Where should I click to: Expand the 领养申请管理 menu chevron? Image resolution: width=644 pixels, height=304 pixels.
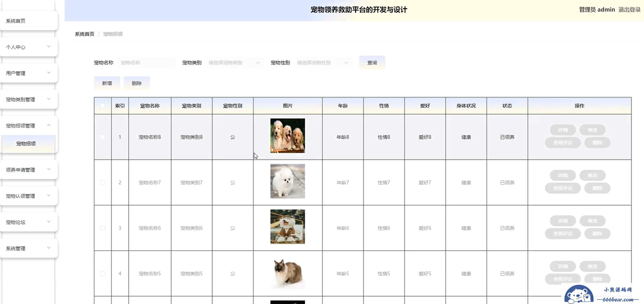pyautogui.click(x=49, y=169)
